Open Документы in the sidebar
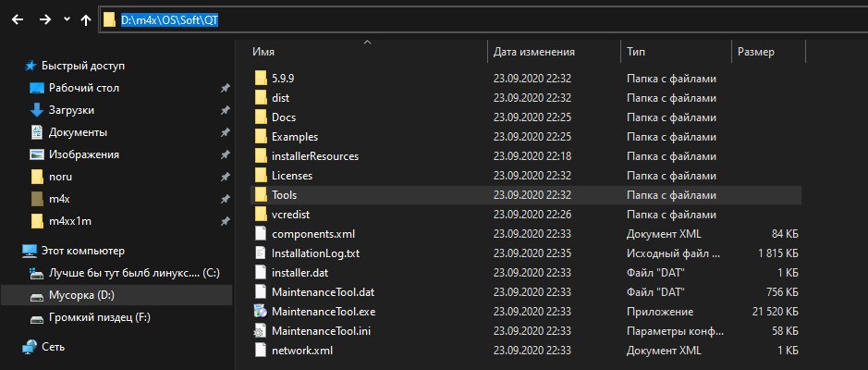Viewport: 868px width, 370px height. pos(78,132)
